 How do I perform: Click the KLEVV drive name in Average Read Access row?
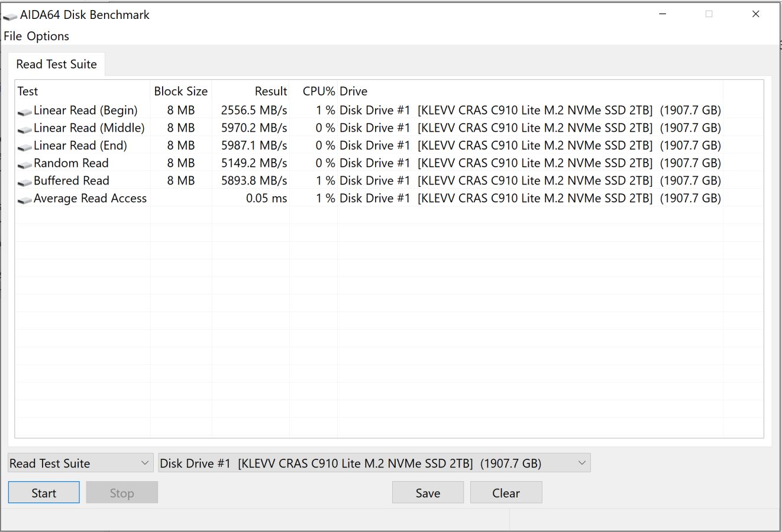(x=535, y=199)
